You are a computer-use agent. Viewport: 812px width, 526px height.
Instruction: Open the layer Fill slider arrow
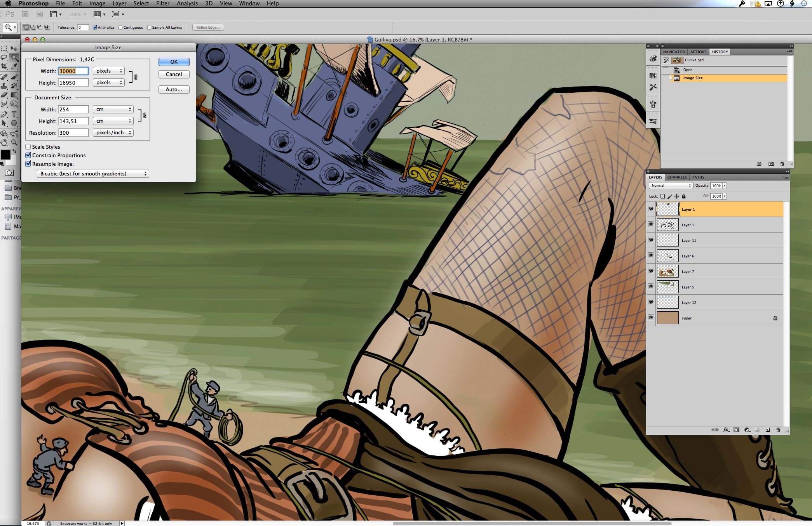[x=725, y=196]
